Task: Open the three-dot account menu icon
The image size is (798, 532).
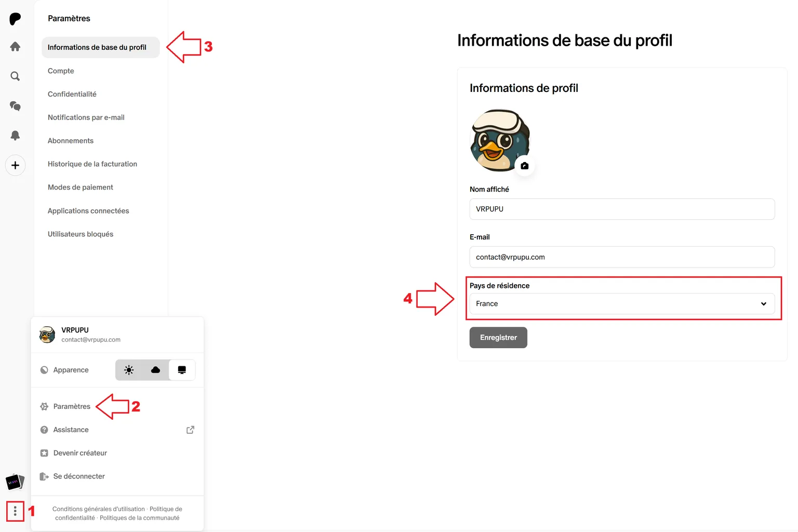Action: click(x=15, y=512)
